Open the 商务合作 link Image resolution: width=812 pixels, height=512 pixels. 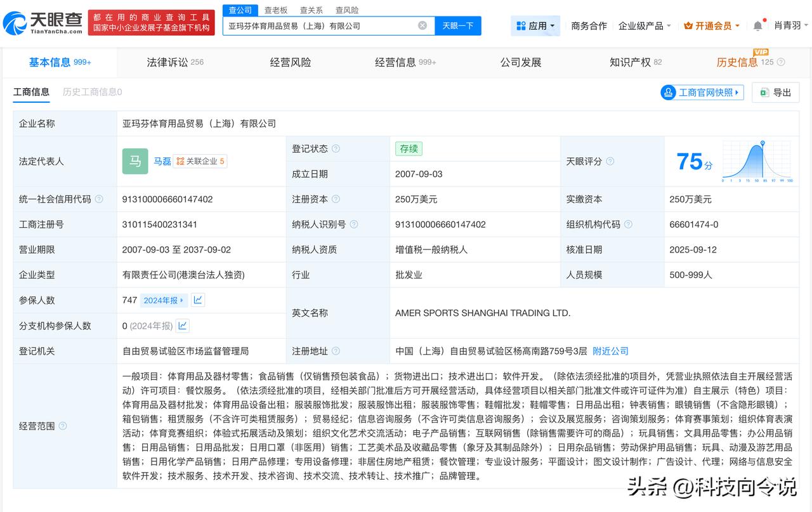589,26
